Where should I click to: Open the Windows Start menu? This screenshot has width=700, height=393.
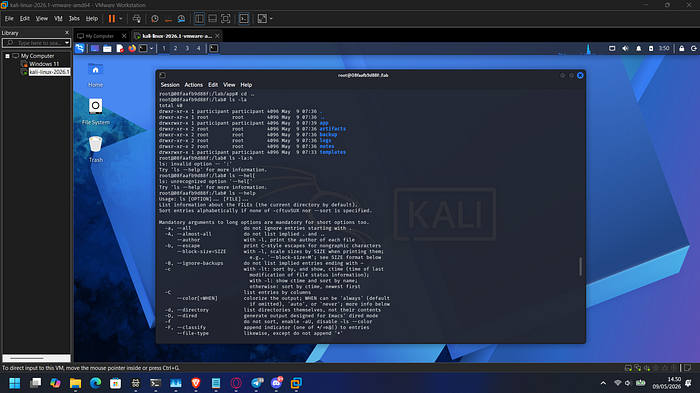click(x=15, y=383)
